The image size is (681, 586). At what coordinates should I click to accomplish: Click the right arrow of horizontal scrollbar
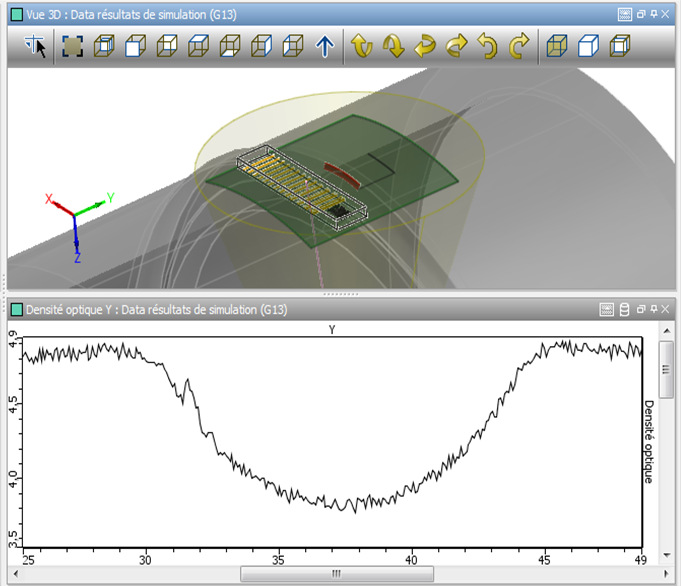pyautogui.click(x=666, y=574)
